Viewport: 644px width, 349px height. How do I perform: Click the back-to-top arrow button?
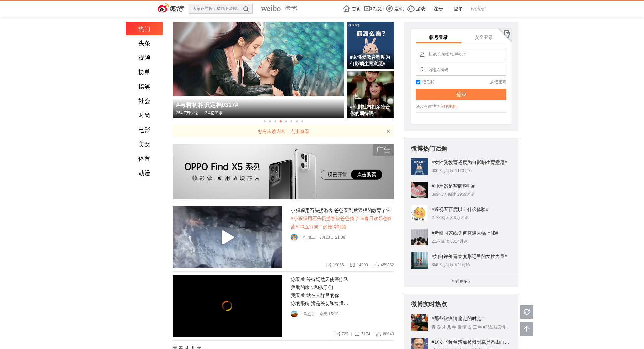coord(526,329)
